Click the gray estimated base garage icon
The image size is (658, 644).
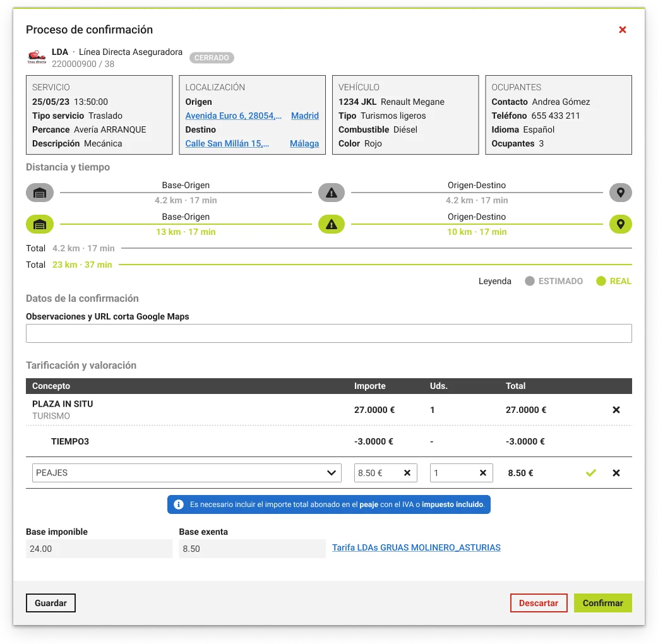point(40,193)
